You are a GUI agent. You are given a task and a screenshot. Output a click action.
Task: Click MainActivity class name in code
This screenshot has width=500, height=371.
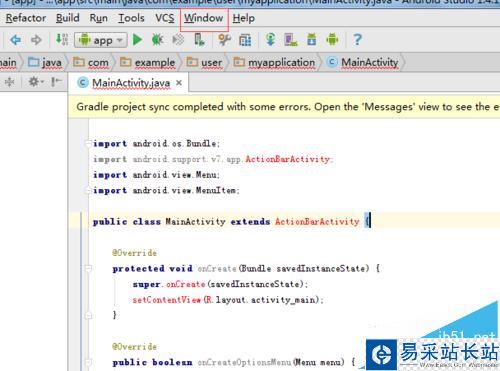point(196,222)
